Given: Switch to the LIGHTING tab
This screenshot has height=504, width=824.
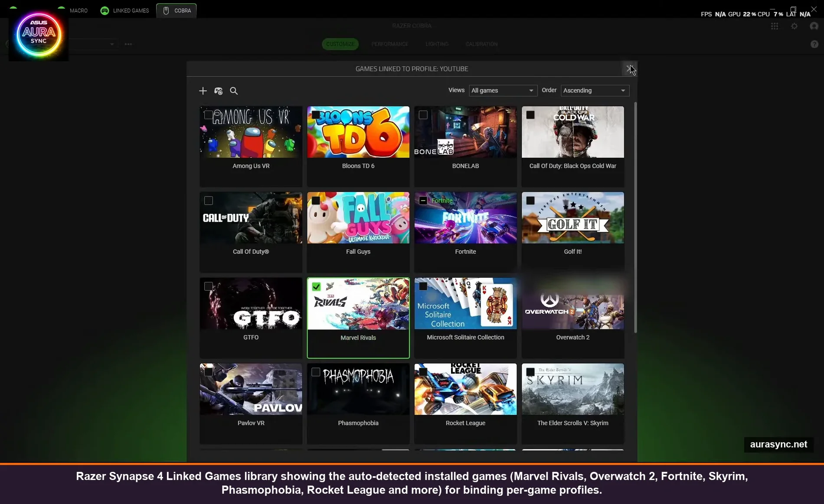Looking at the screenshot, I should coord(437,44).
